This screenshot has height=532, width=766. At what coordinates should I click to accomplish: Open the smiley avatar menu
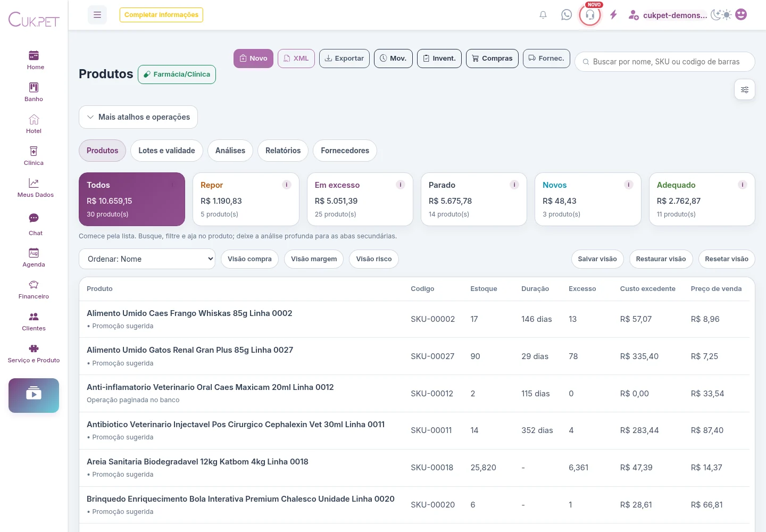[x=741, y=15]
